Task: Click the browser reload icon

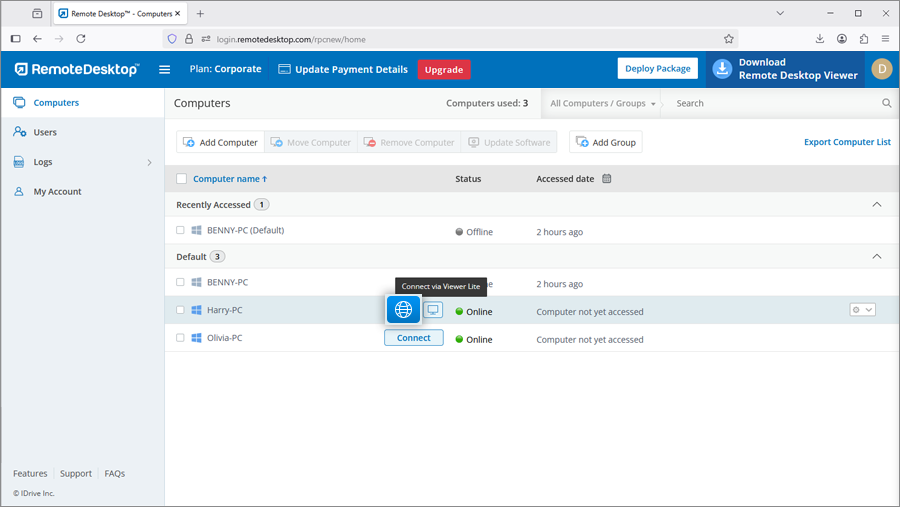Action: coord(81,39)
